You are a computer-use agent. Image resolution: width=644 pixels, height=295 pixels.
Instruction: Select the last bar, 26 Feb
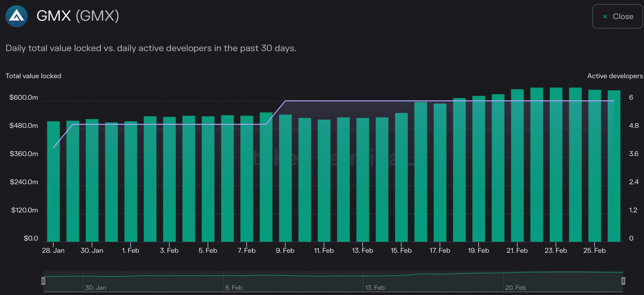tap(614, 166)
